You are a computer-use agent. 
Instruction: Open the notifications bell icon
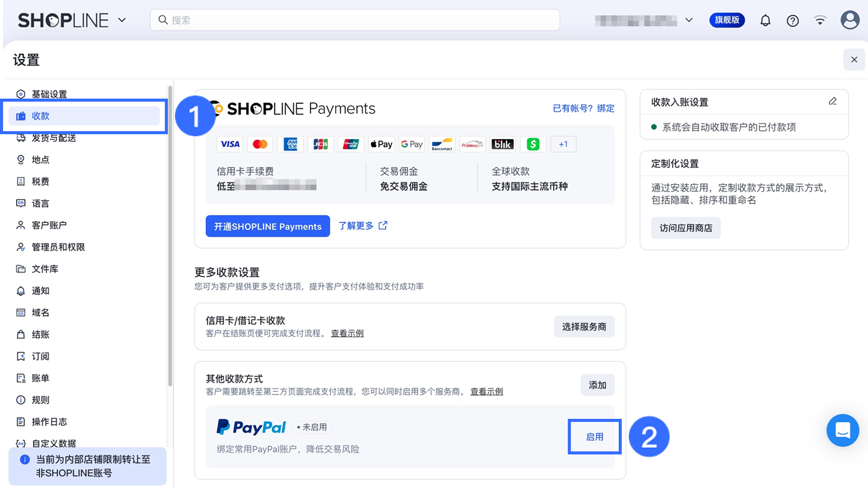click(x=765, y=20)
